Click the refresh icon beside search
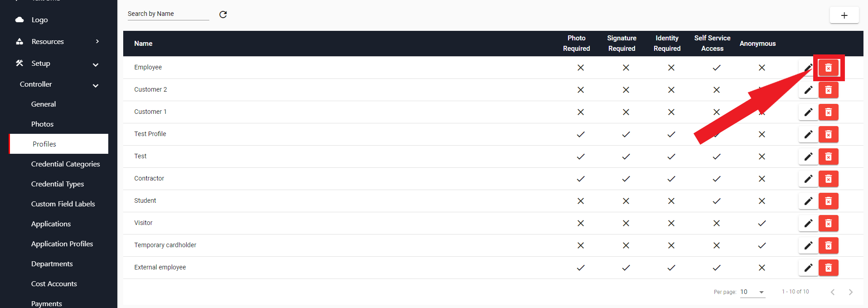The width and height of the screenshot is (868, 308). [223, 15]
